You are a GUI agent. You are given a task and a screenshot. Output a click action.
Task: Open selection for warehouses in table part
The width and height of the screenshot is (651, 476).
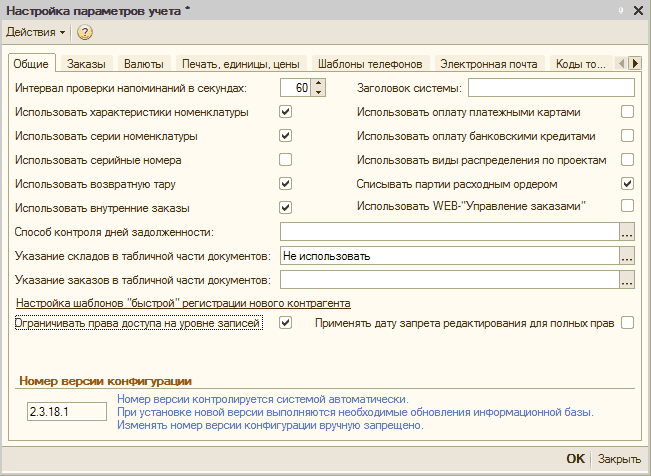[627, 256]
